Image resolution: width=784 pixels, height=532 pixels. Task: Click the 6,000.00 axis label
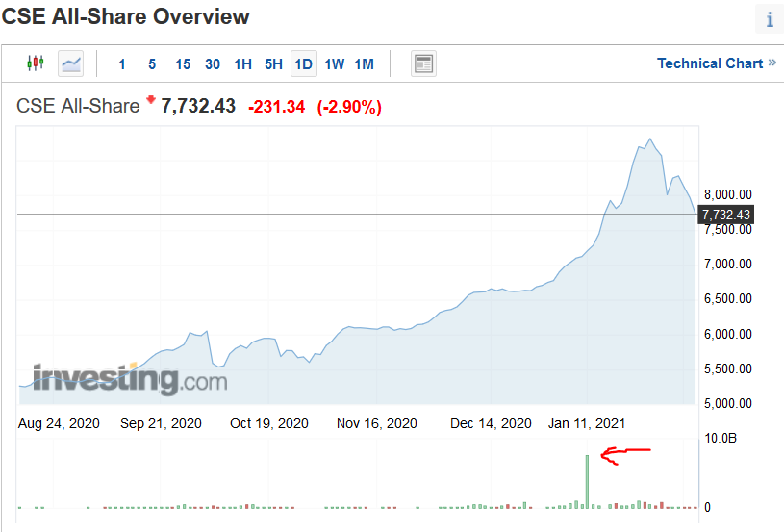728,334
